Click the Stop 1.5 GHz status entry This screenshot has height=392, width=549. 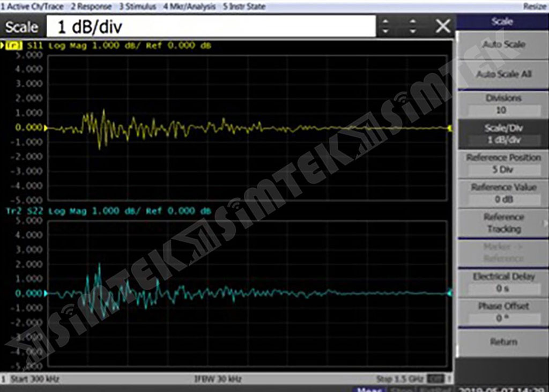click(400, 379)
